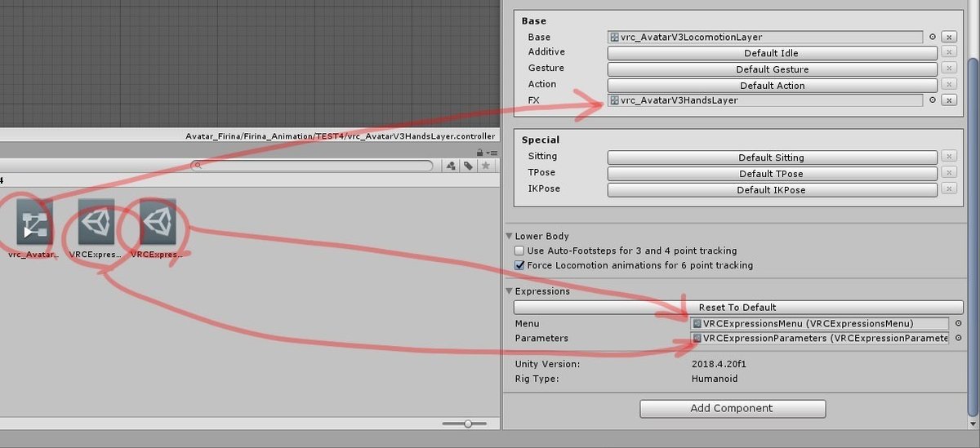This screenshot has width=980, height=448.
Task: Enable Use Auto-Footsteps for 3 and 4 point tracking
Action: pyautogui.click(x=519, y=251)
